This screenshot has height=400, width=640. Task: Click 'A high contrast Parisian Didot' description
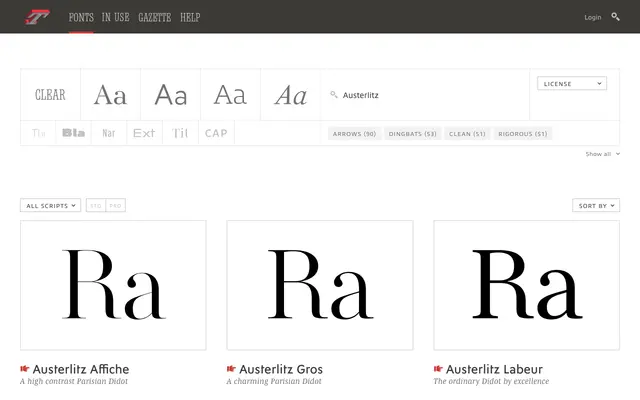[74, 381]
